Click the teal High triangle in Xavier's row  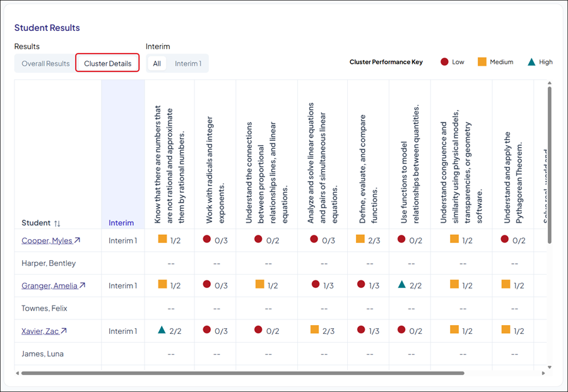[162, 330]
